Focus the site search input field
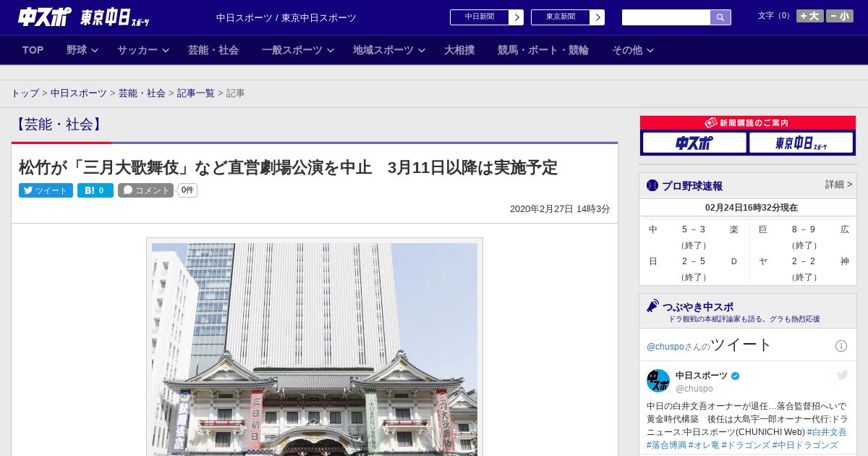 click(666, 17)
